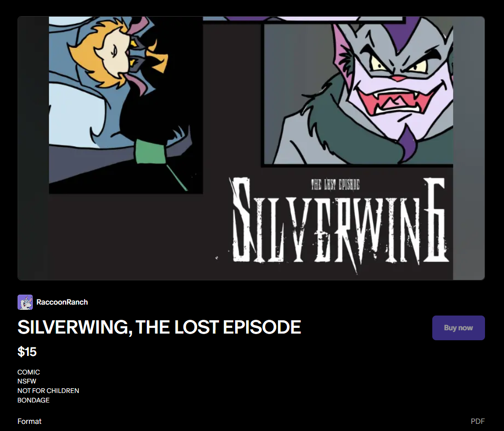Click the orange-haired character comic panel
Screen dimensions: 504x431
pos(126,105)
